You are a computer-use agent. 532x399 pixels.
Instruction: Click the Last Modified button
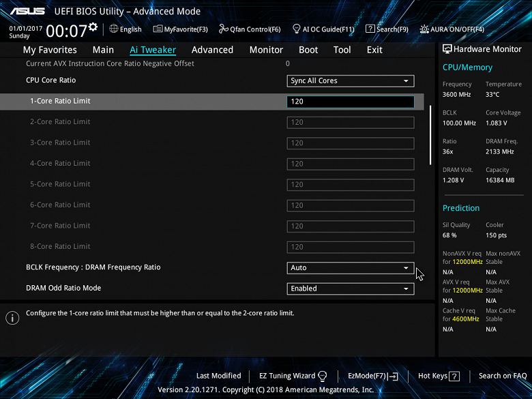tap(218, 376)
